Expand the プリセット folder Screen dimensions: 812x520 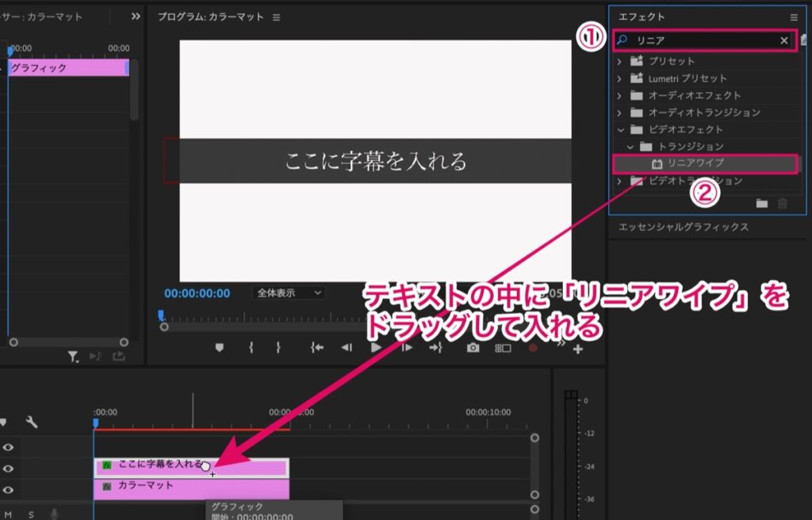pos(620,62)
